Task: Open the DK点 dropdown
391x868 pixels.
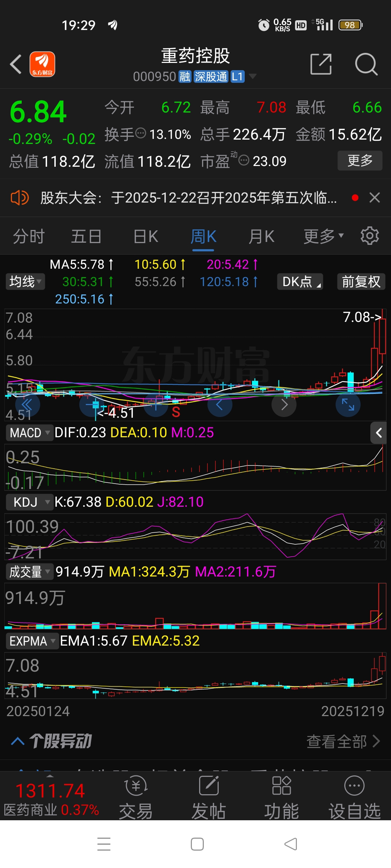Action: [300, 281]
